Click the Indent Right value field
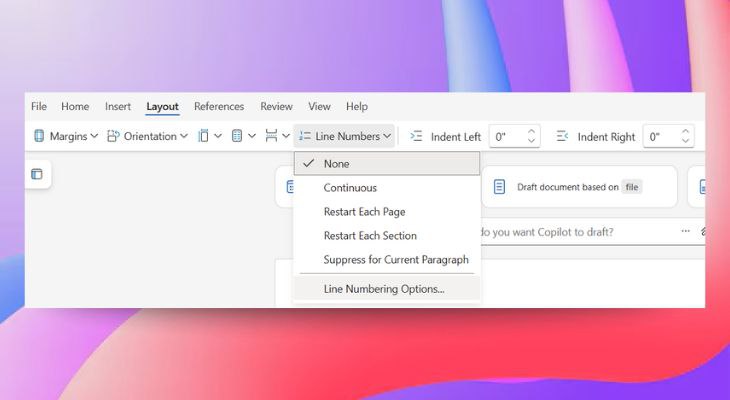Viewport: 730px width, 400px height. click(662, 136)
